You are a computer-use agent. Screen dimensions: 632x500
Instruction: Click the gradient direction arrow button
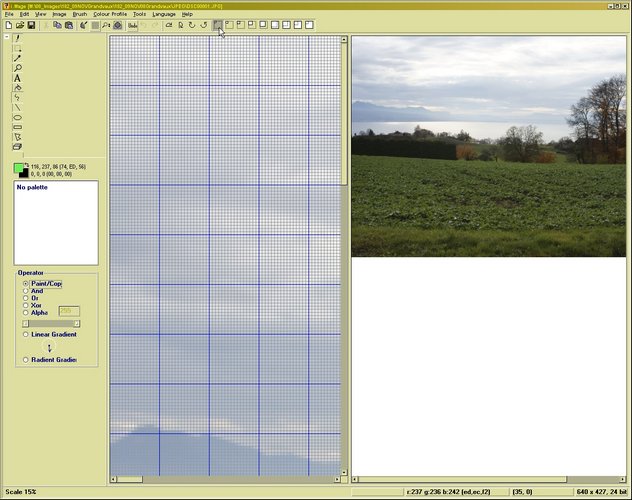50,347
